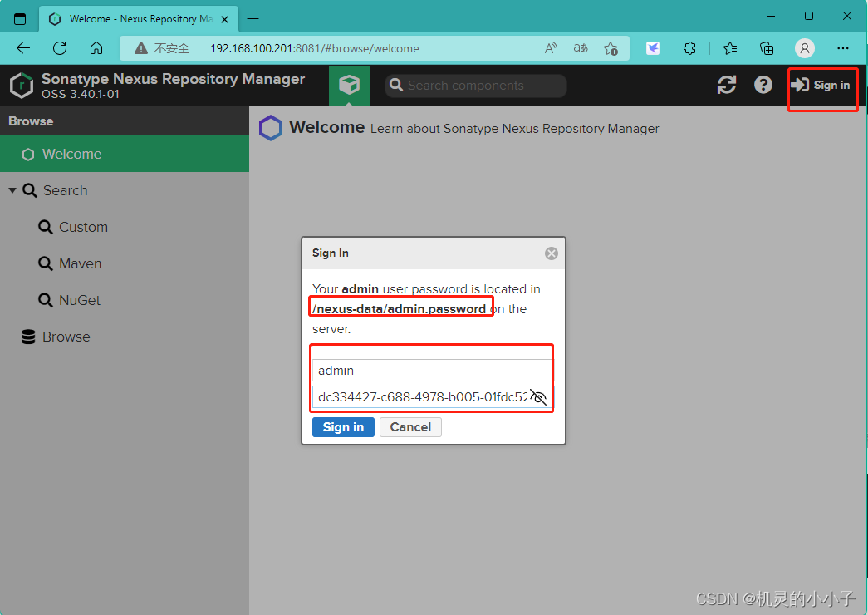Open Collections icon in browser toolbar
868x615 pixels.
pos(767,48)
